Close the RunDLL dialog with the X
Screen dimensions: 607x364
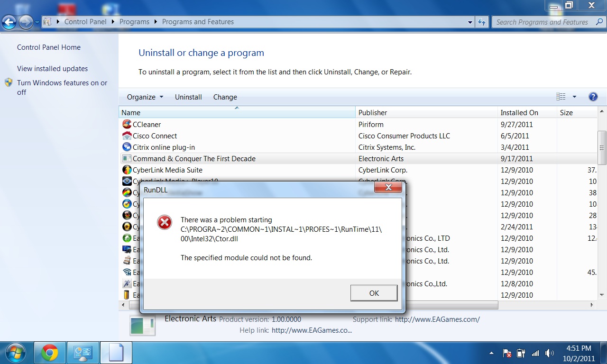[388, 188]
